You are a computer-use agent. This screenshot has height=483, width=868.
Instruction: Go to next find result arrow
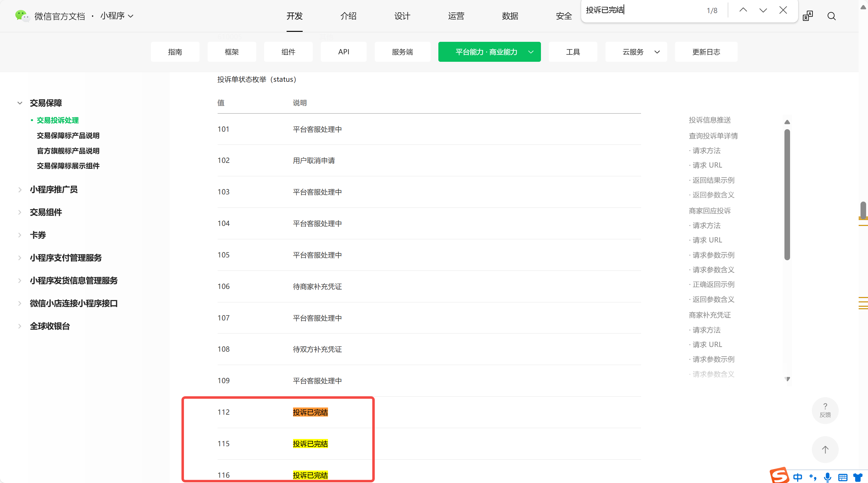tap(763, 10)
